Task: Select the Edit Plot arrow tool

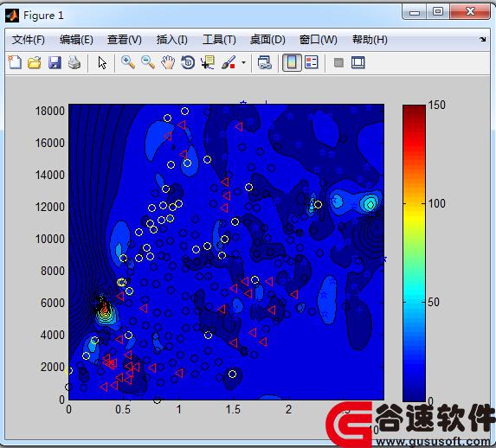Action: click(x=102, y=62)
